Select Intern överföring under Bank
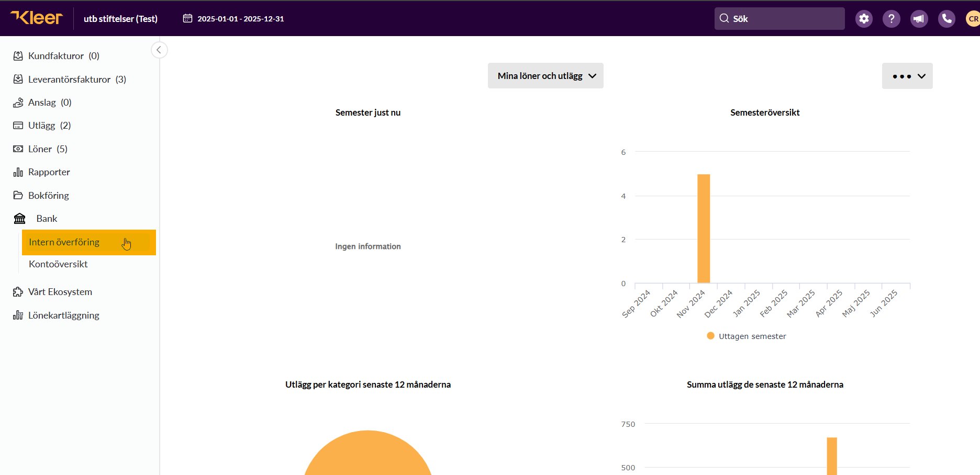 tap(89, 242)
